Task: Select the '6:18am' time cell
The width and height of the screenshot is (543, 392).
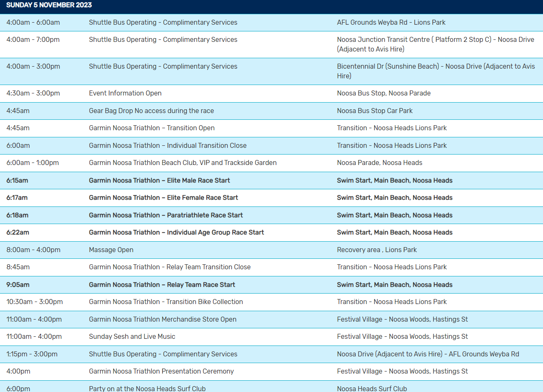Action: point(18,215)
